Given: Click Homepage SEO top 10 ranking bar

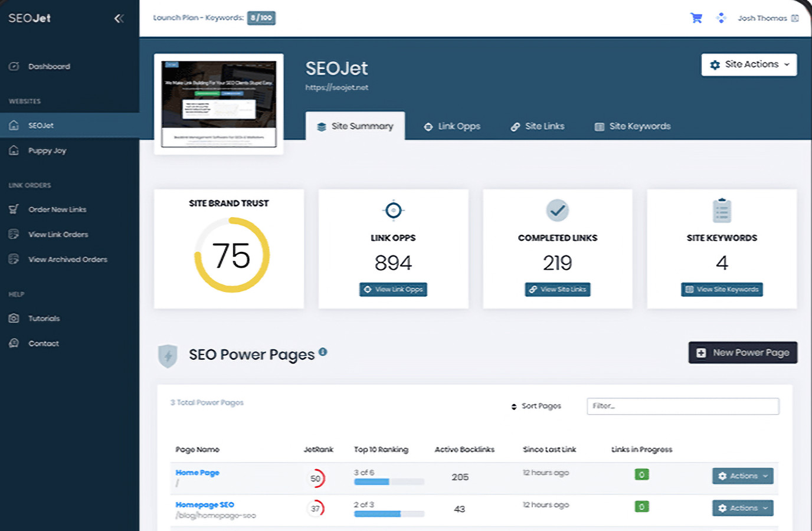Looking at the screenshot, I should pos(389,514).
